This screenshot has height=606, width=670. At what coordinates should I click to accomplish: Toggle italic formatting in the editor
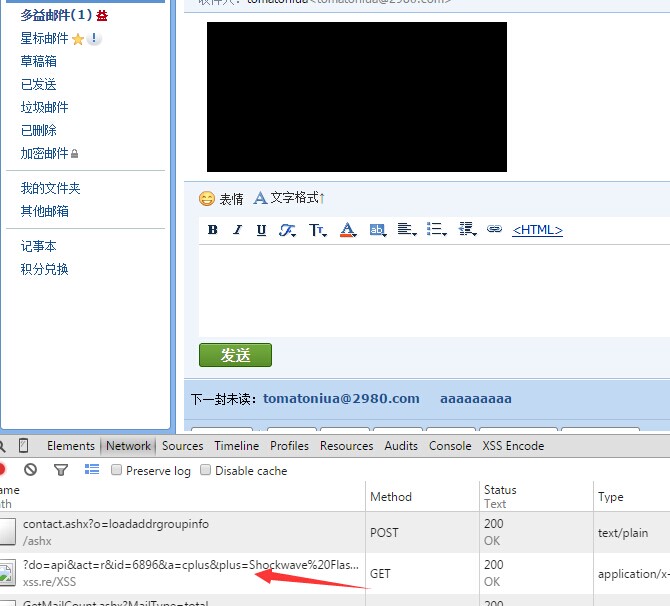click(x=237, y=230)
